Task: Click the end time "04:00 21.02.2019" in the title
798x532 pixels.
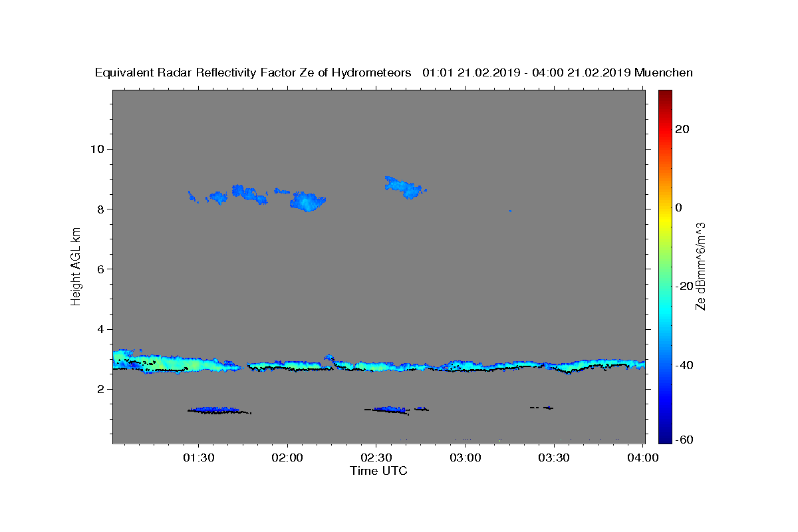Action: (x=580, y=72)
